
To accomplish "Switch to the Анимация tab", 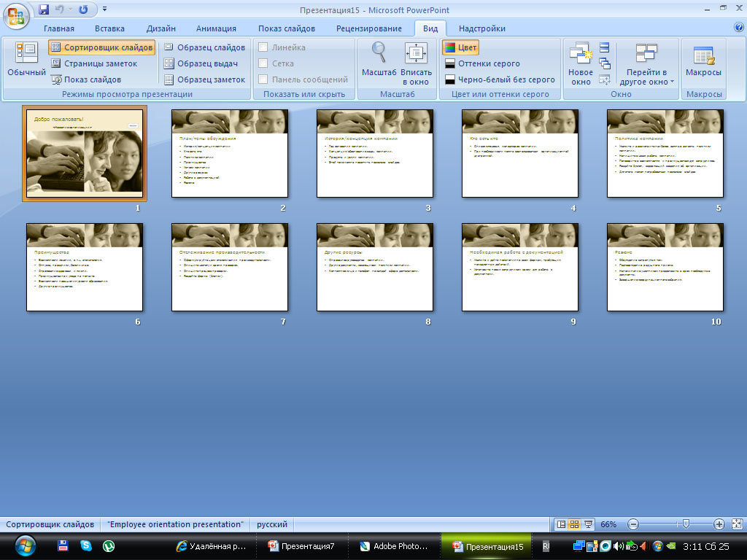I will 216,28.
